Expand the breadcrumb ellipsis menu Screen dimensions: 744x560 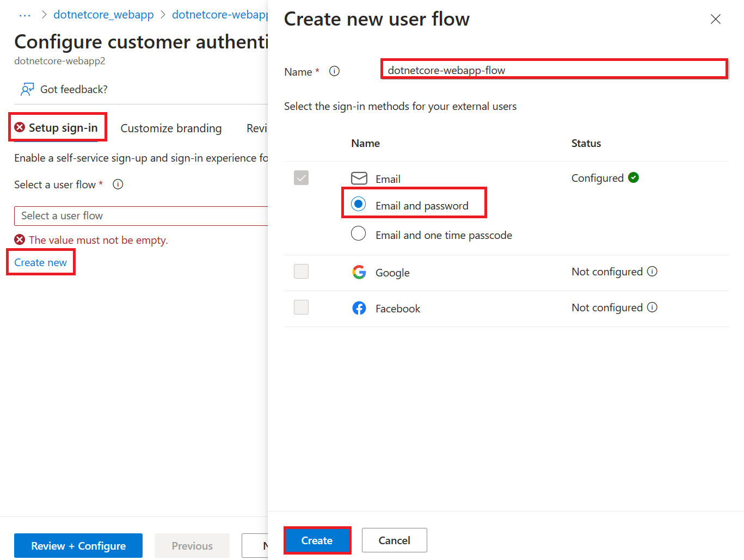24,15
